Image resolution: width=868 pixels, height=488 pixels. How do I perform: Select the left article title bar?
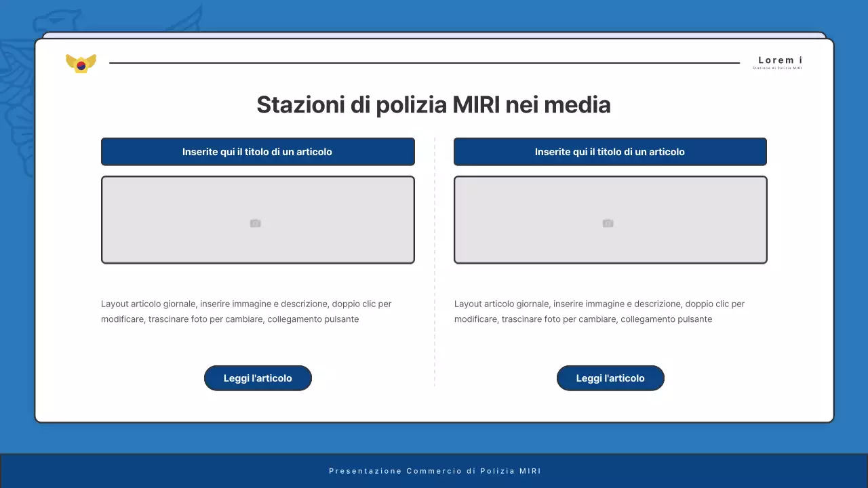(258, 151)
